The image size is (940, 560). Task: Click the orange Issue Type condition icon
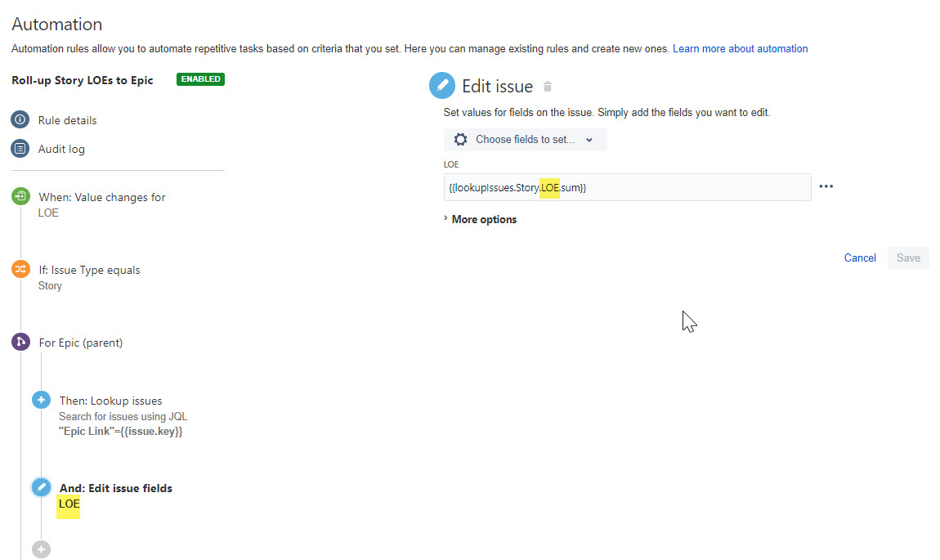tap(20, 269)
